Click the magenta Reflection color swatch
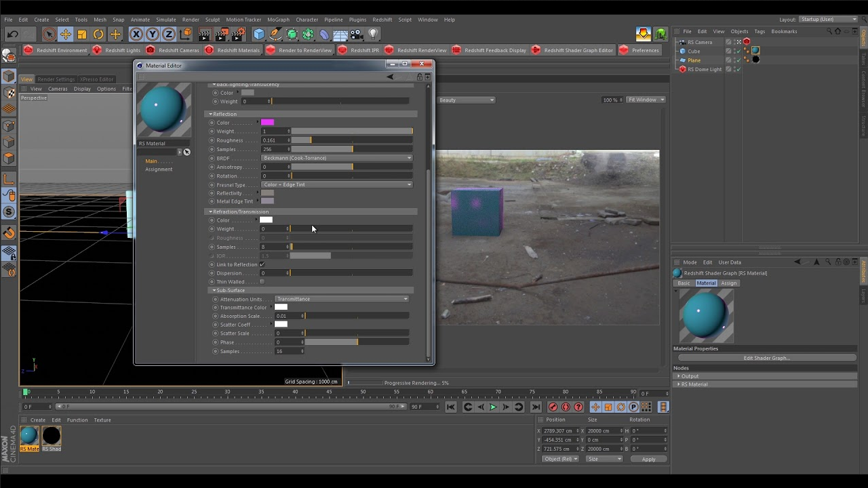This screenshot has width=868, height=488. point(267,123)
